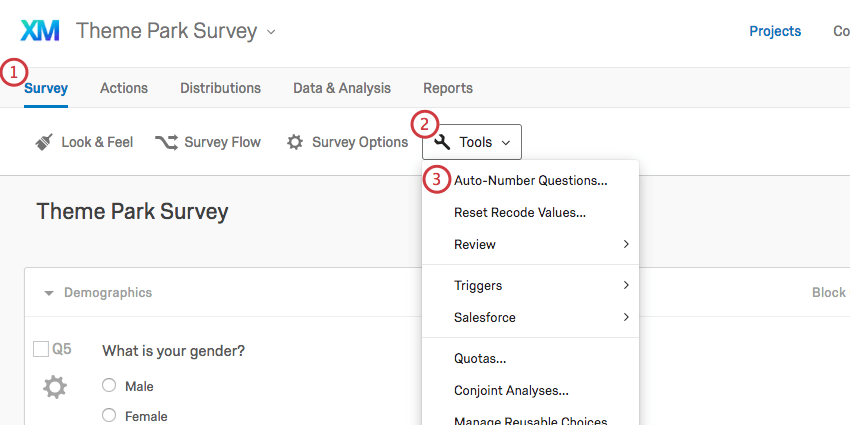Go to the Projects link
The image size is (850, 425).
click(x=775, y=31)
